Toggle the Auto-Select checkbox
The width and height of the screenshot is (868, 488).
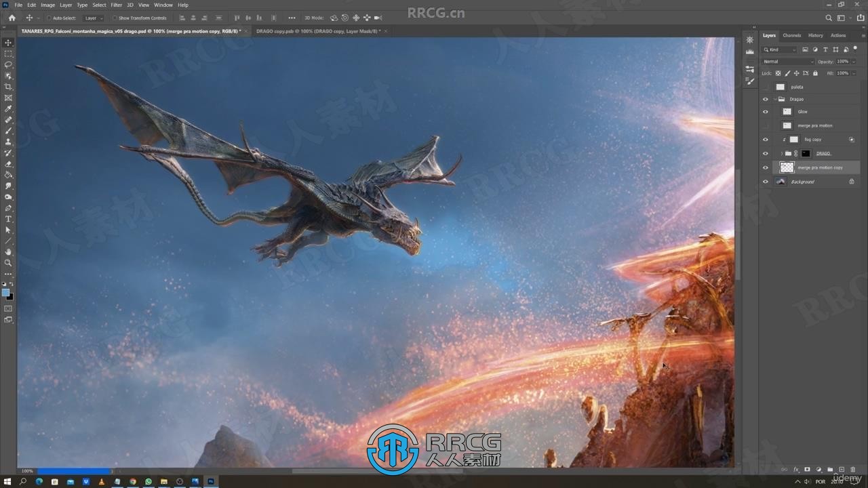(48, 18)
